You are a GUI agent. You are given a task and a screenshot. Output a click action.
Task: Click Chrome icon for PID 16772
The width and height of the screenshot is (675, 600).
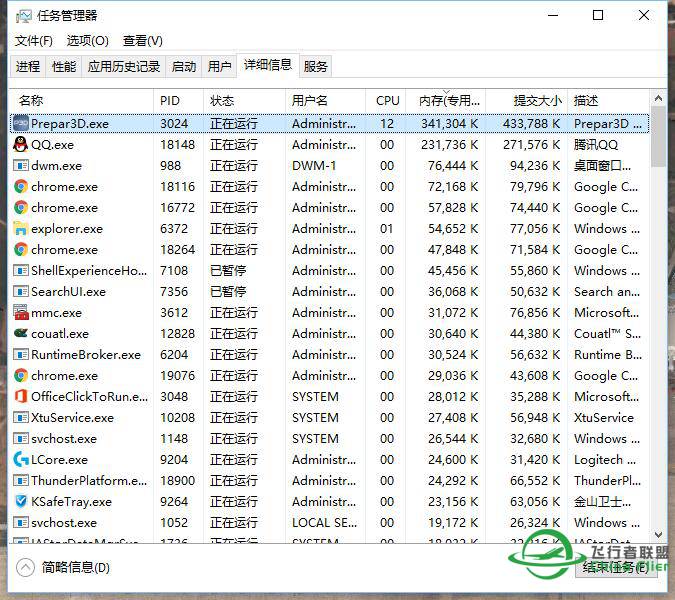pos(21,207)
